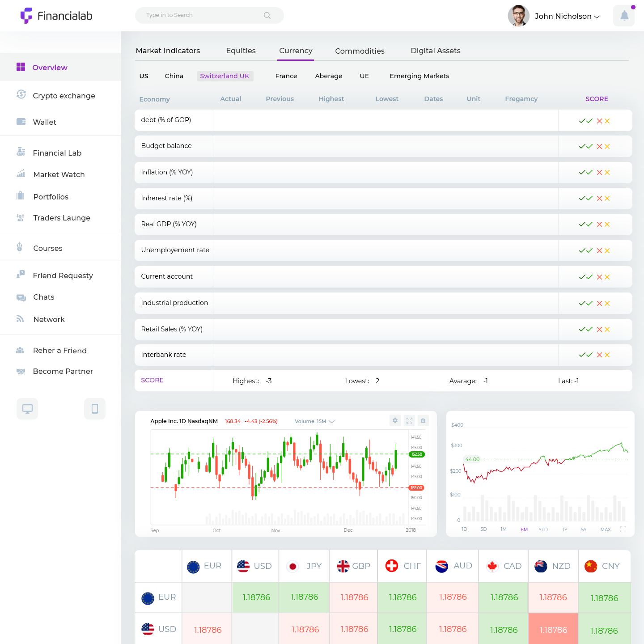Switch to desktop view icon
The width and height of the screenshot is (644, 644).
[27, 409]
